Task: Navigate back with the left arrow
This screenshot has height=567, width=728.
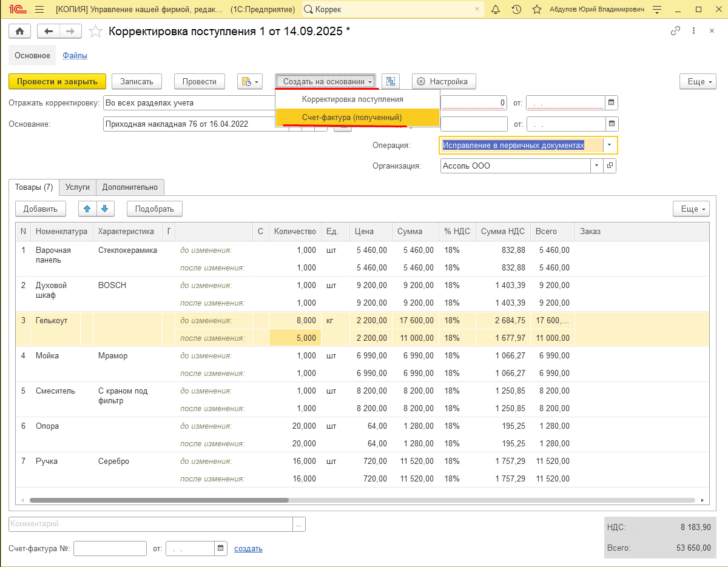Action: (49, 32)
